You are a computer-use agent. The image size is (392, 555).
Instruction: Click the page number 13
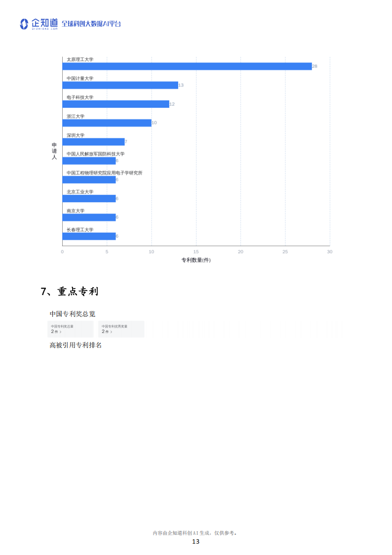coord(196,542)
